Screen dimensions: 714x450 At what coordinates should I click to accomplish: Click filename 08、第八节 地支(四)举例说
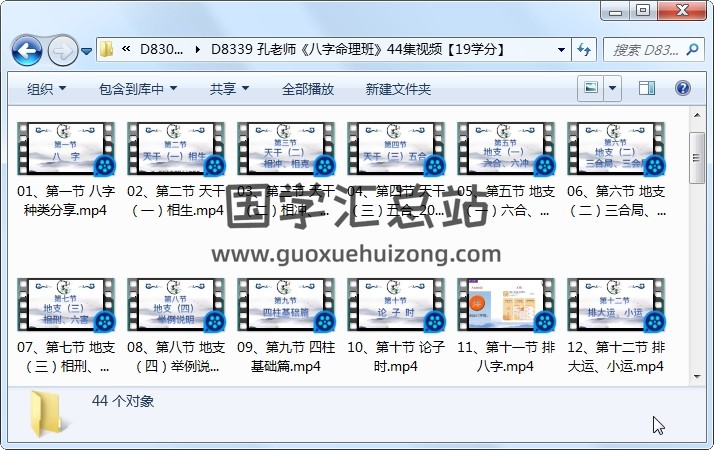[176, 357]
